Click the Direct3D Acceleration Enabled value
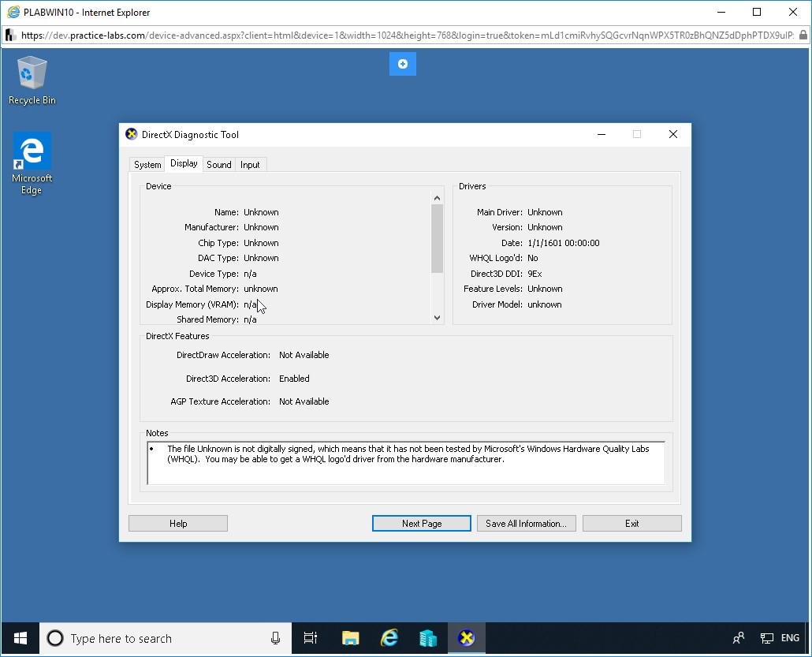The width and height of the screenshot is (812, 657). tap(294, 379)
